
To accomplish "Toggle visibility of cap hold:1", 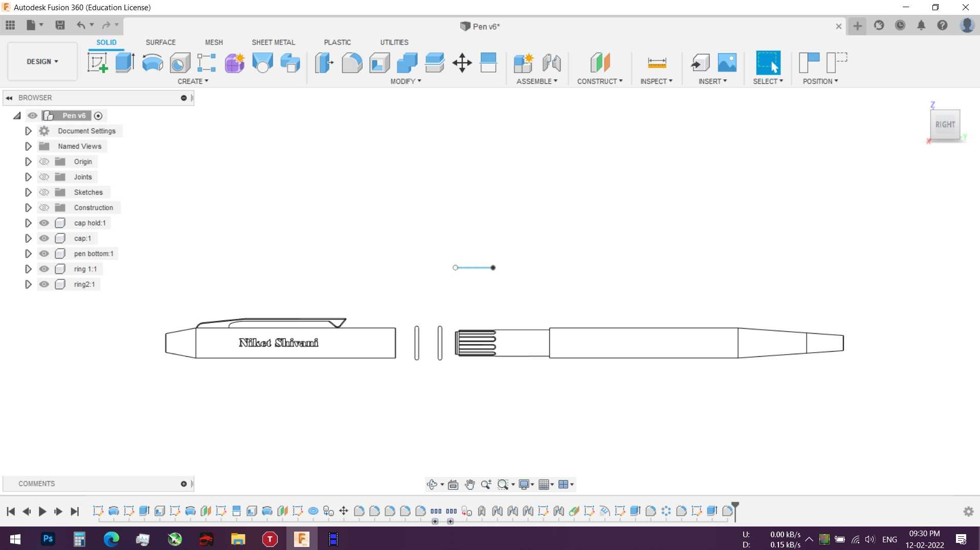I will (x=44, y=223).
